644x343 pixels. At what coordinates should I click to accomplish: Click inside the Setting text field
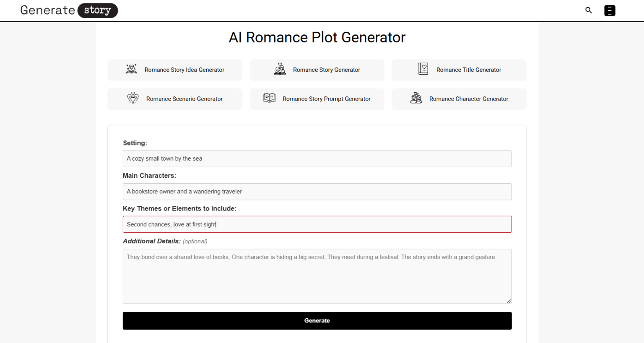(317, 159)
